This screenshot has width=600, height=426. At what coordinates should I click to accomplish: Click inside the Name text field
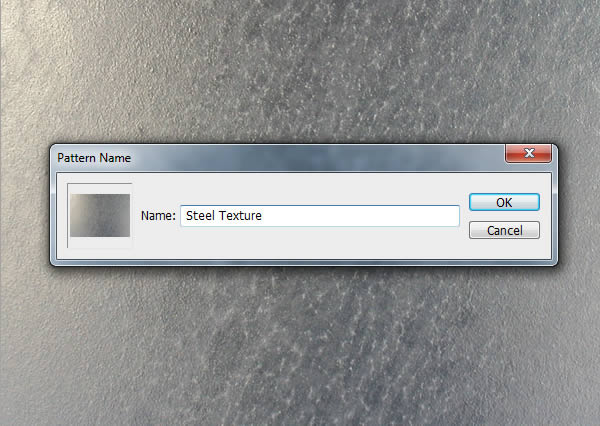click(320, 216)
